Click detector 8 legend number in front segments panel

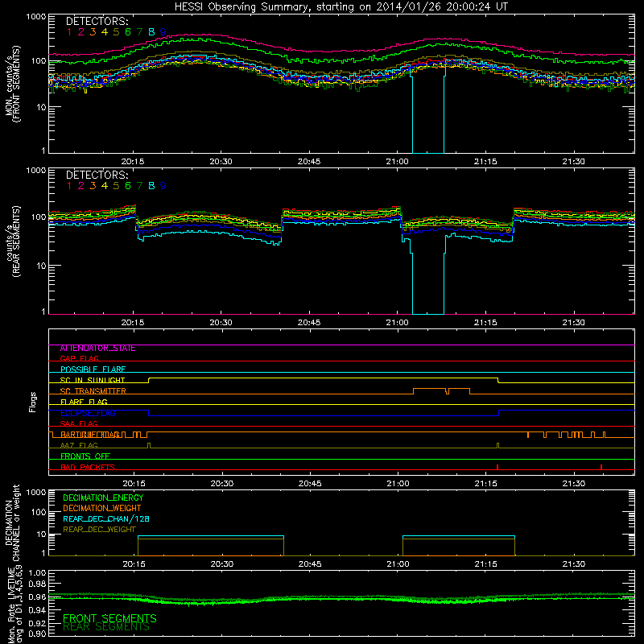pyautogui.click(x=151, y=32)
